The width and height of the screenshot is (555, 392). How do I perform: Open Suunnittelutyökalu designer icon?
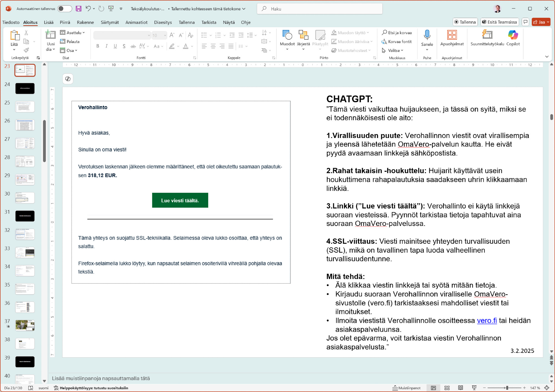pyautogui.click(x=487, y=35)
